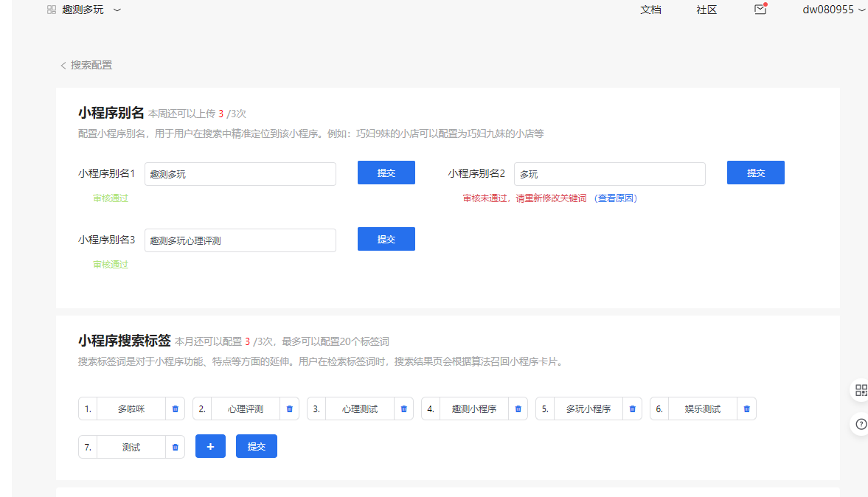
Task: Delete tag 趣测小程序 with trash icon
Action: pyautogui.click(x=518, y=409)
